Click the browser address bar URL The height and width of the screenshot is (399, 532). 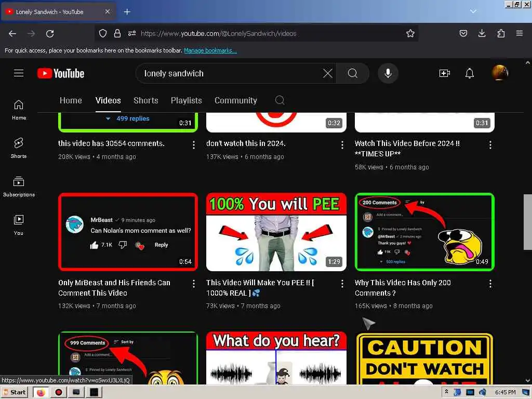(219, 33)
